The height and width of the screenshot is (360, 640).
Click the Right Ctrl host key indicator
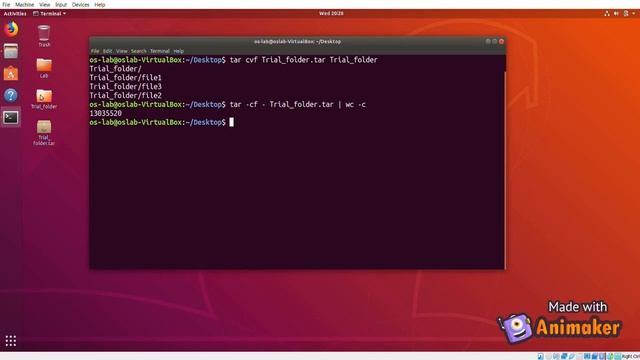tap(630, 356)
